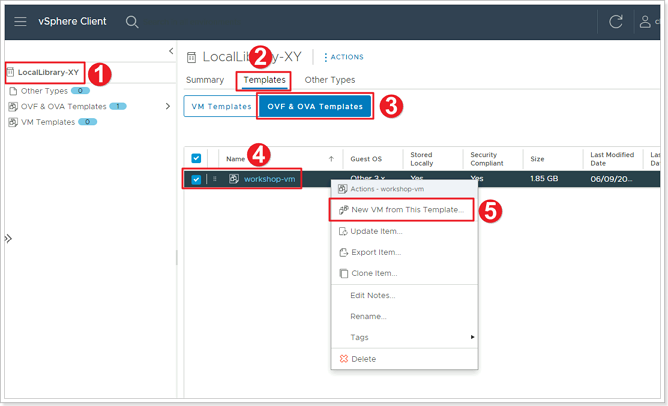668x406 pixels.
Task: Click the workshop-vm template icon
Action: 233,179
